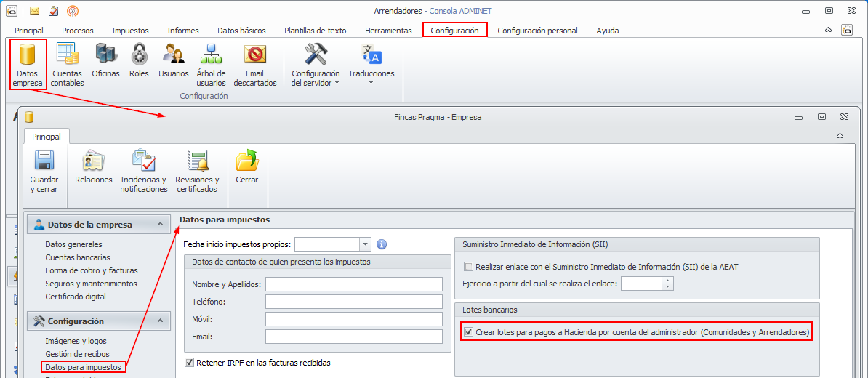
Task: Click the broadcast antenna icon in title bar
Action: pos(72,10)
